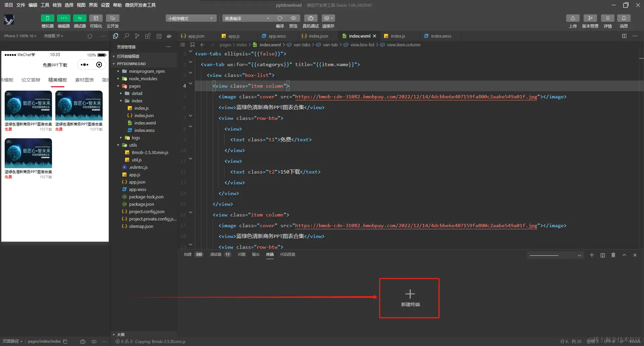Open version management icon

(590, 18)
